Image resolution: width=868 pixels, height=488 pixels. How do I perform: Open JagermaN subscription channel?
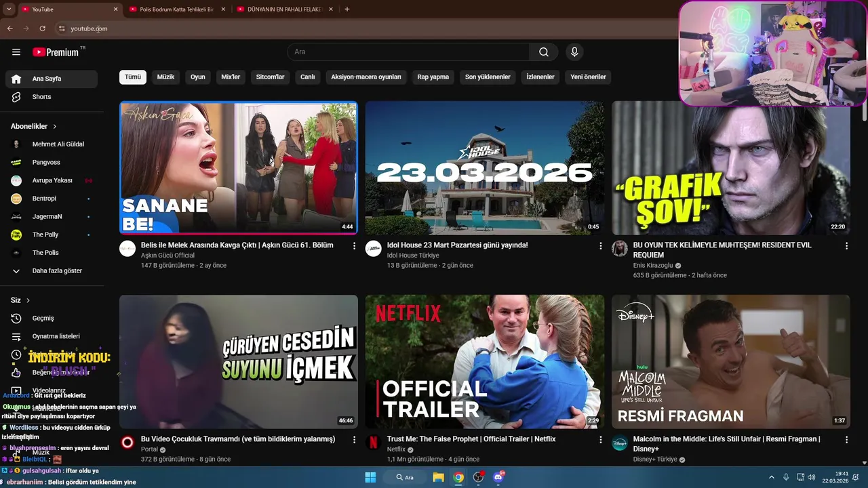coord(52,216)
